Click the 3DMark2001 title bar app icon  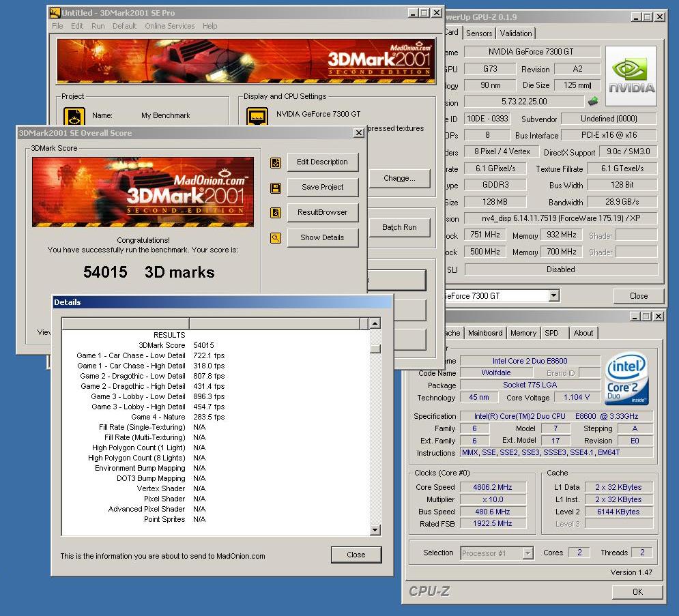(x=55, y=13)
